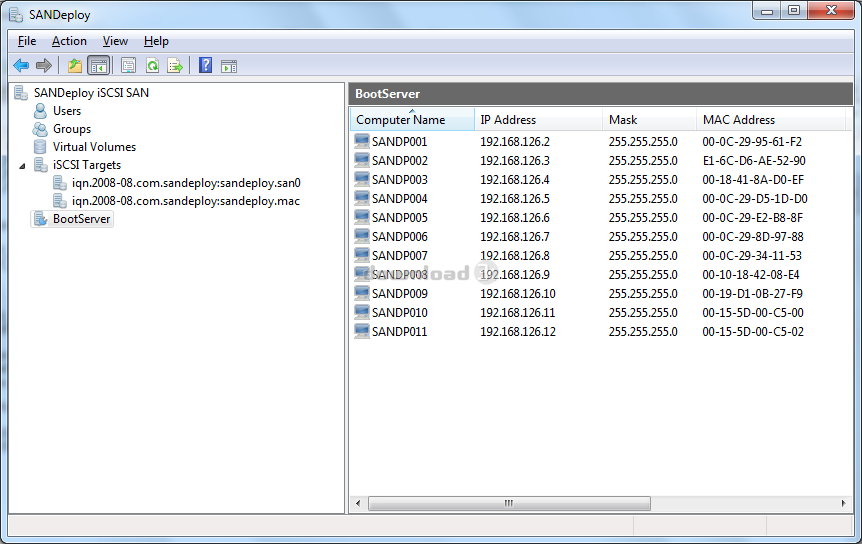Click the sandeploy.mac target icon
Screen dimensions: 862x544
(x=59, y=201)
